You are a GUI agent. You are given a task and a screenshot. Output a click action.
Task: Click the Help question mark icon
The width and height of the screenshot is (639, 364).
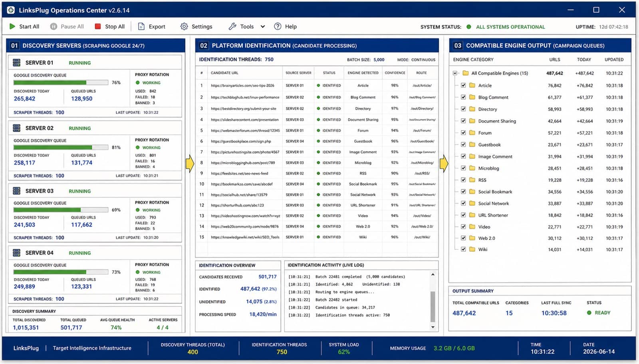click(278, 26)
